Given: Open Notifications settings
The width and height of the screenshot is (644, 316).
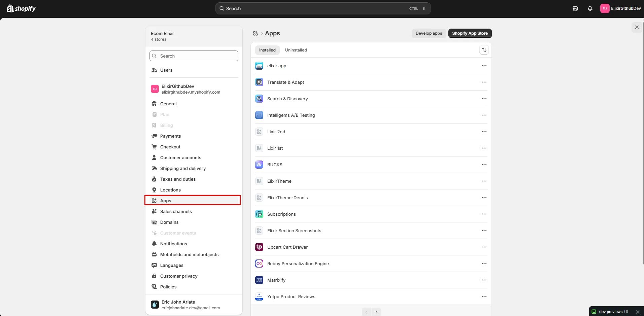Looking at the screenshot, I should (x=194, y=244).
